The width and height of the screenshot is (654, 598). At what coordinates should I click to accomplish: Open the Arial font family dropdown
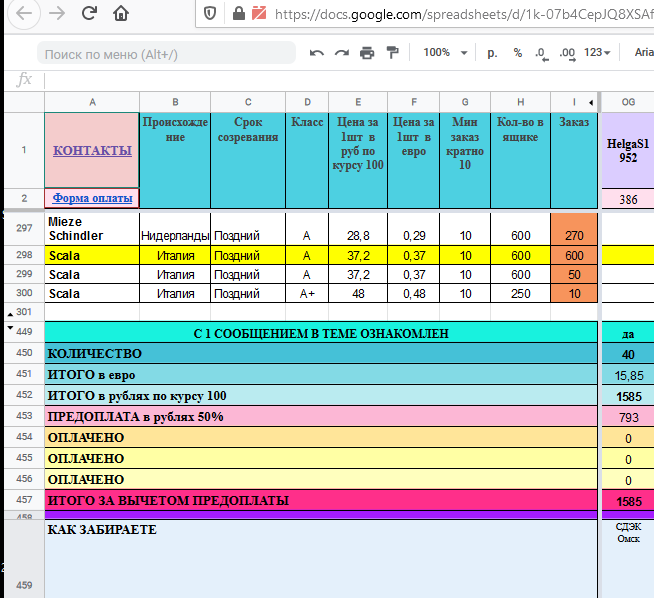(x=642, y=53)
